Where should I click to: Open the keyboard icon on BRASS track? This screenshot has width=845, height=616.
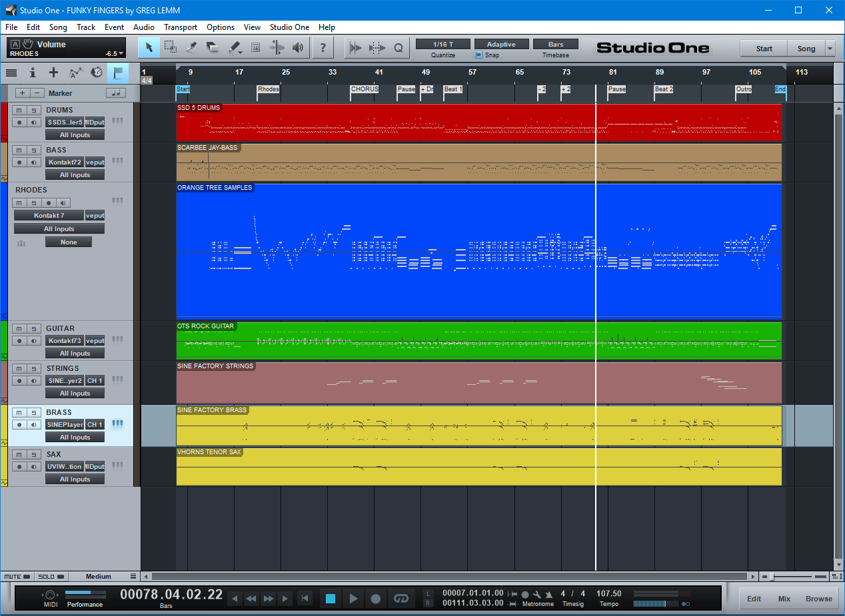[117, 424]
